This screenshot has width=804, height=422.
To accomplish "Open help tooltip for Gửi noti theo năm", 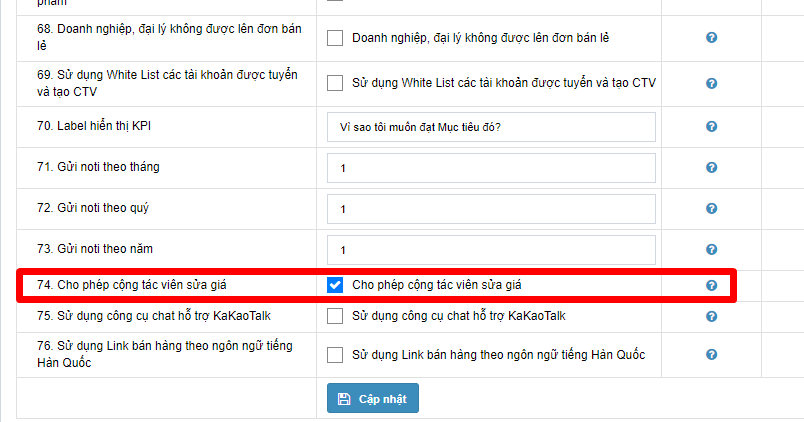I will [x=711, y=250].
